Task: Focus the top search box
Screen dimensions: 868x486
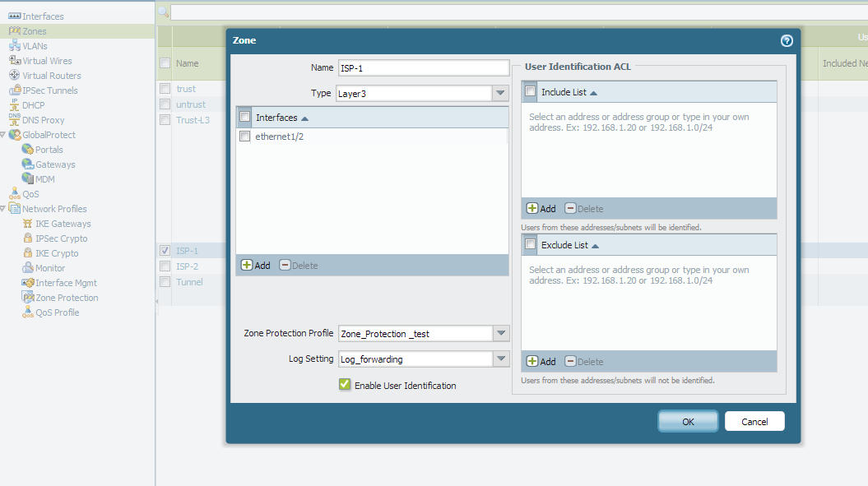Action: (519, 12)
